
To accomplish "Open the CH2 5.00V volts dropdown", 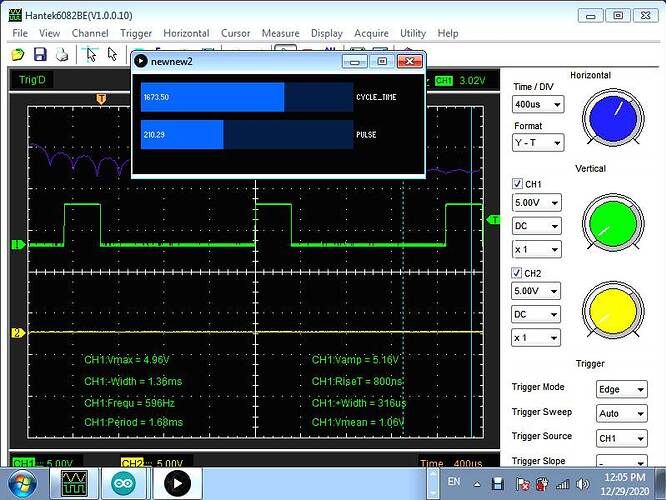I will [536, 291].
